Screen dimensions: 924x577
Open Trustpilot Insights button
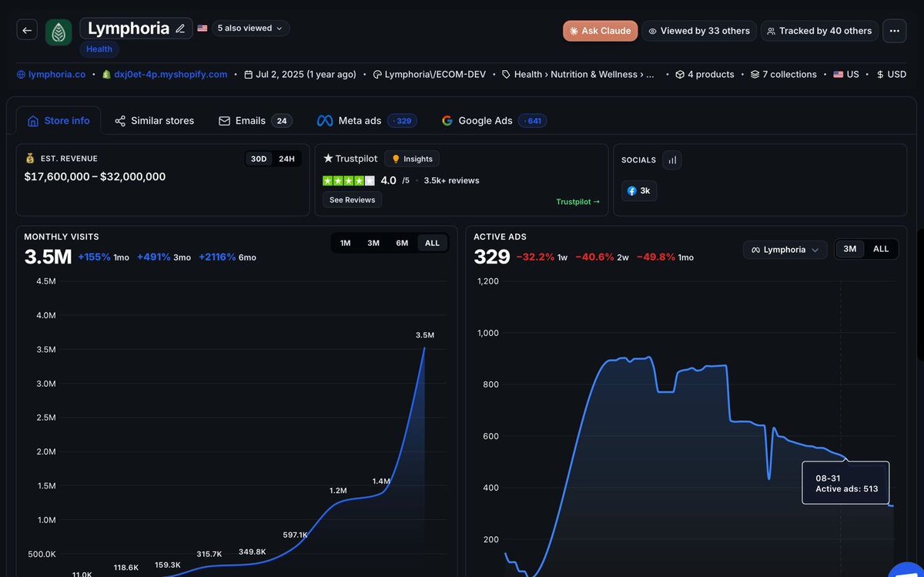point(412,159)
